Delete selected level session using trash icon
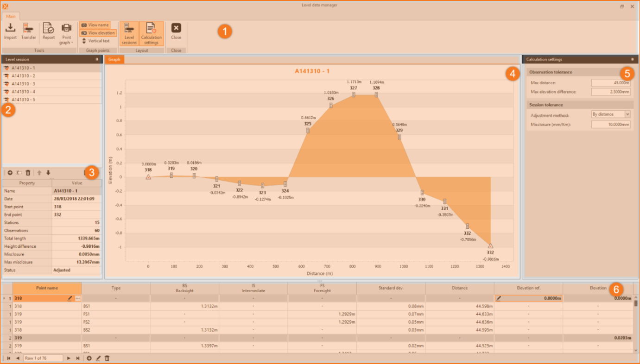This screenshot has height=364, width=640. (x=28, y=173)
